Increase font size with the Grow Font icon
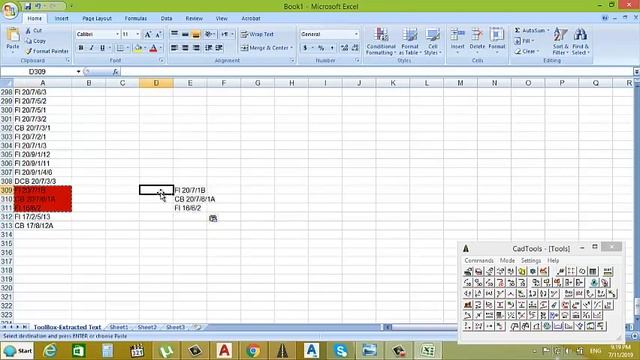Screen dimensions: 640x360 tap(148, 34)
